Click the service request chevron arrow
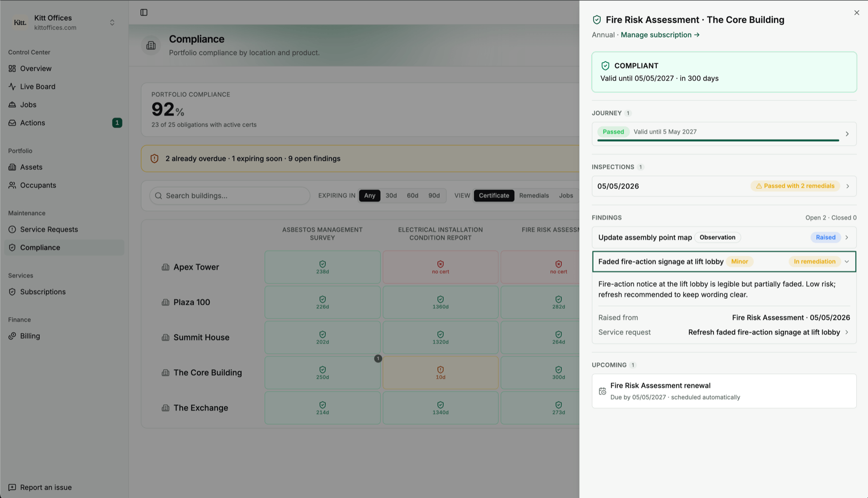 pyautogui.click(x=847, y=332)
